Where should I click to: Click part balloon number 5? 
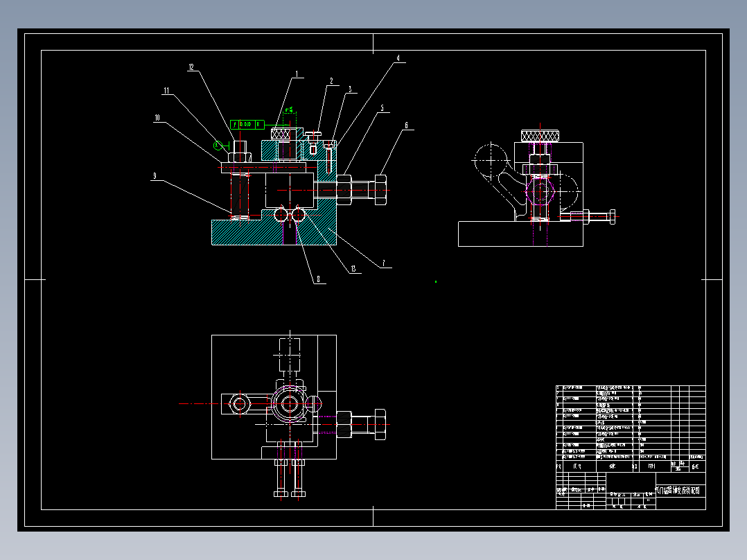(x=382, y=108)
